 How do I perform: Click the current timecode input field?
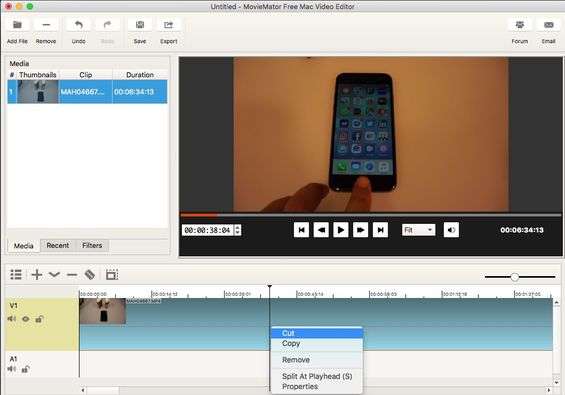pyautogui.click(x=208, y=230)
